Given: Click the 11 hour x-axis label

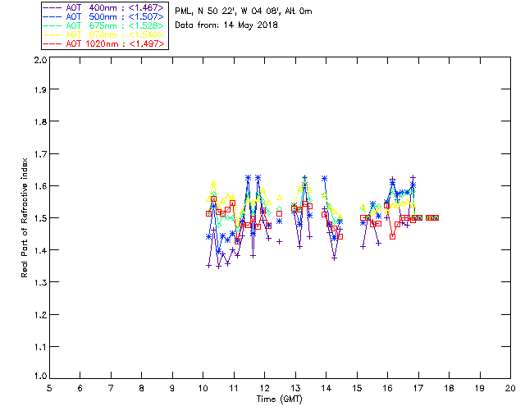Looking at the screenshot, I should pyautogui.click(x=234, y=388).
